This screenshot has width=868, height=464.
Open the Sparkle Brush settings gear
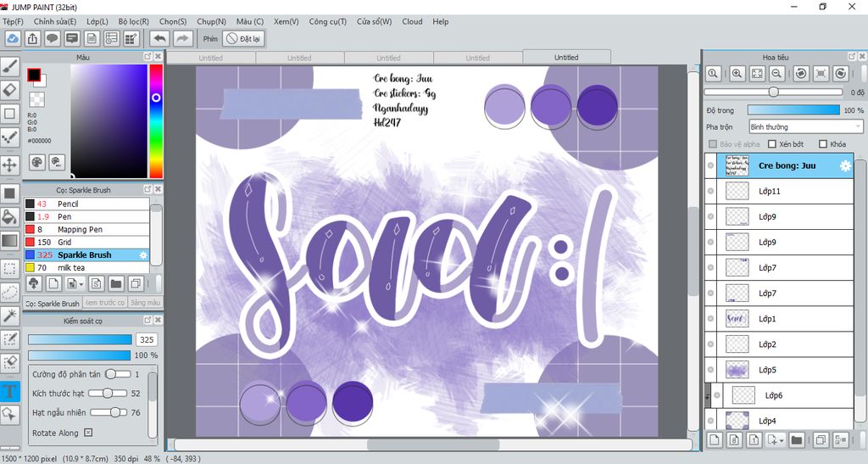point(143,255)
